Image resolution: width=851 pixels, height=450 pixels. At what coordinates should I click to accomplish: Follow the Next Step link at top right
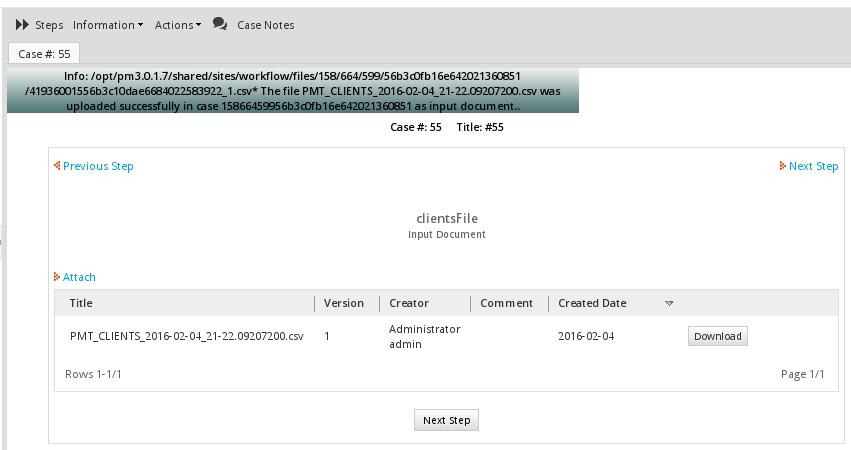coord(813,166)
